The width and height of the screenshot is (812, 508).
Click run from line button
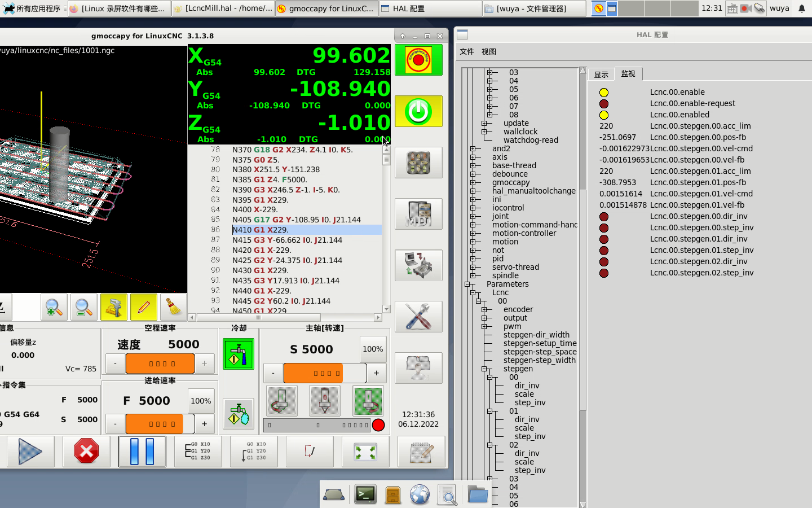[254, 452]
